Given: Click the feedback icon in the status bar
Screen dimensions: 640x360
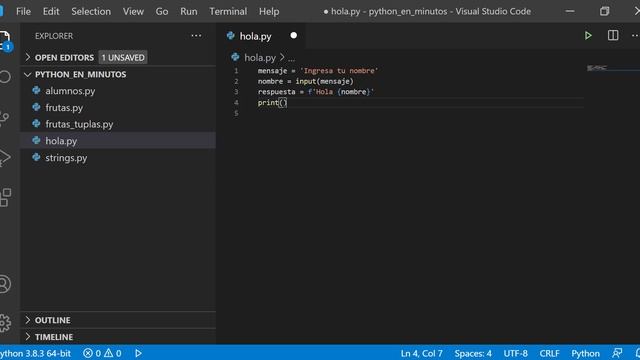Looking at the screenshot, I should 617,353.
